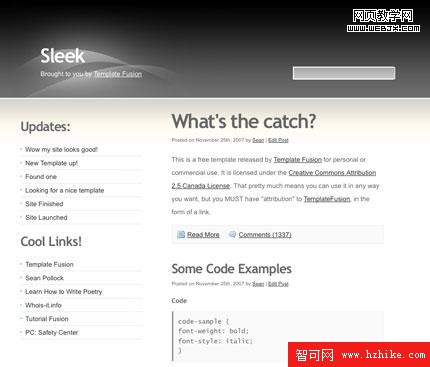Open Creative Commons Attribution link
Image resolution: width=430 pixels, height=367 pixels.
click(x=332, y=173)
